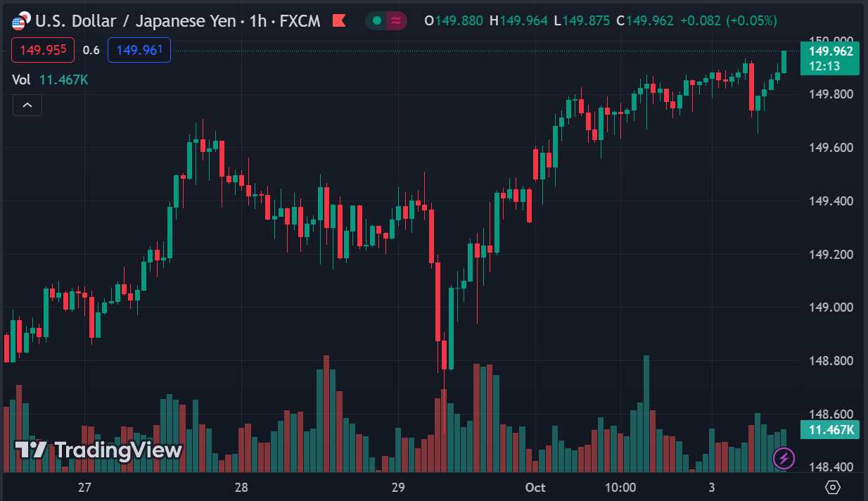Click the 149.000 level on the price scale
This screenshot has height=501, width=868.
(x=831, y=307)
